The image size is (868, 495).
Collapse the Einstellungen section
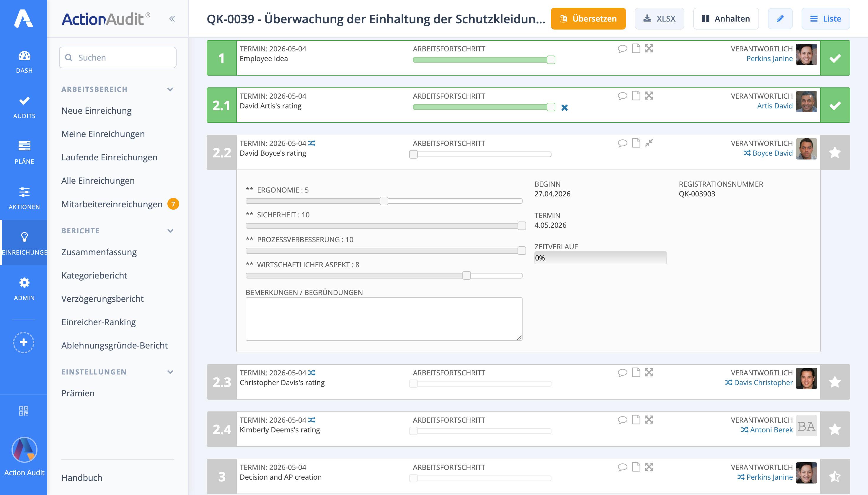point(170,372)
